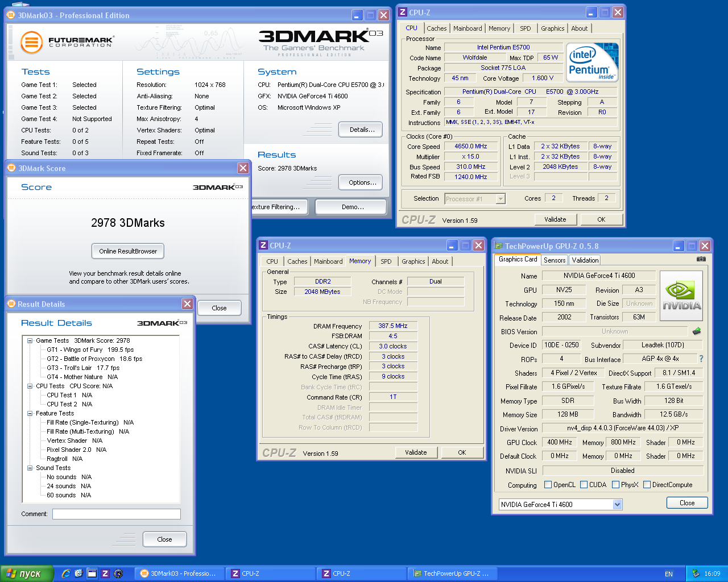Select GT3 - Troll's Lair row

pyautogui.click(x=83, y=368)
